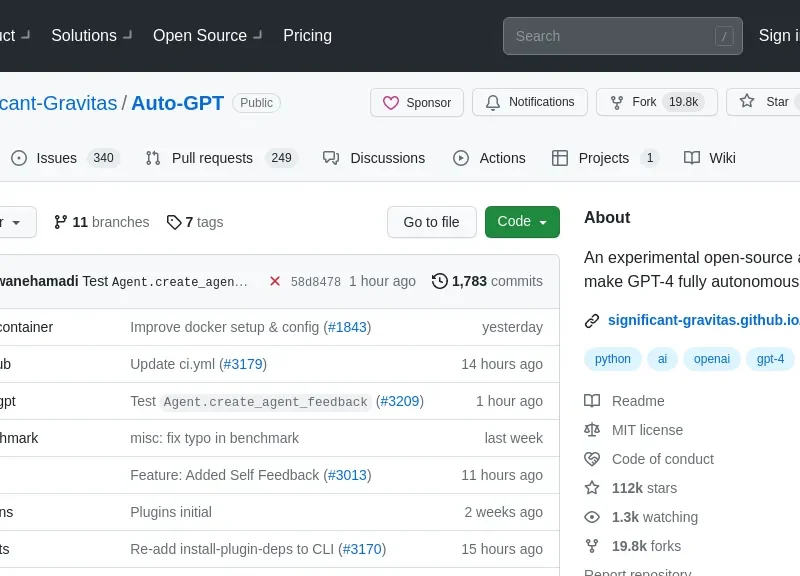This screenshot has width=800, height=576.
Task: Click the Actions play icon
Action: 461,158
